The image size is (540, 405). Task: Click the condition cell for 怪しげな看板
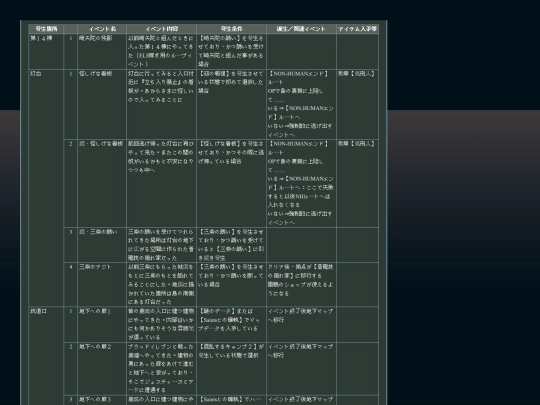(x=231, y=104)
